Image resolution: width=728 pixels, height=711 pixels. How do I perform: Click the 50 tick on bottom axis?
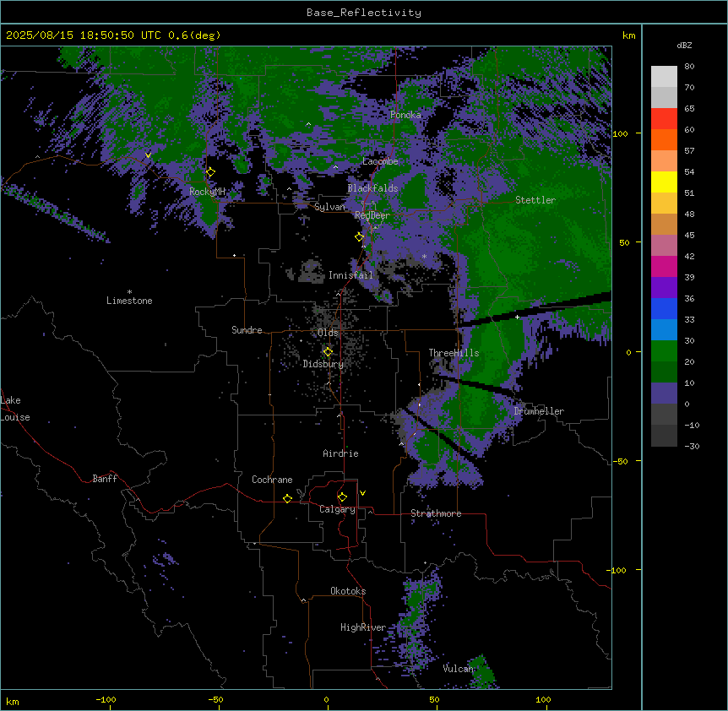(x=434, y=699)
